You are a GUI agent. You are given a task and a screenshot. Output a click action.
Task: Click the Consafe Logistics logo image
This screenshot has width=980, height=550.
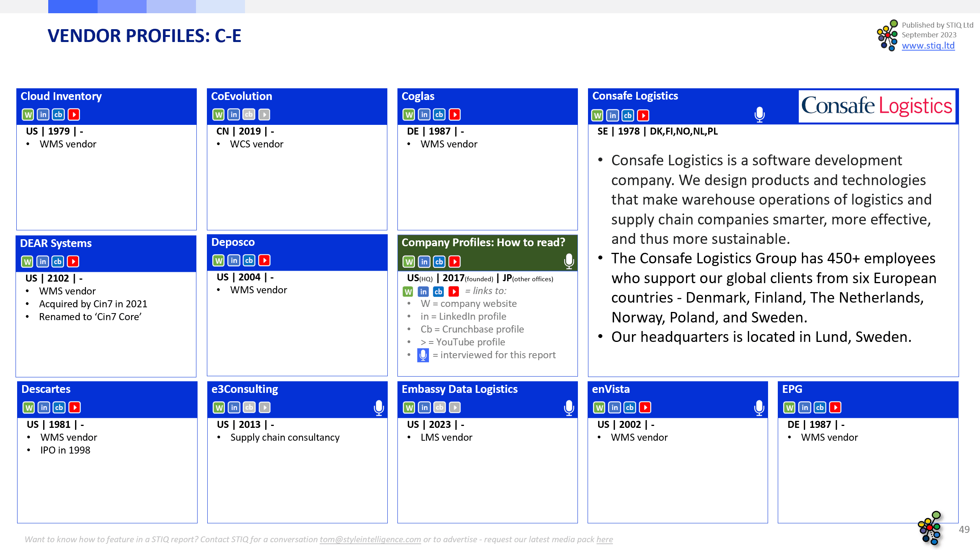point(877,106)
